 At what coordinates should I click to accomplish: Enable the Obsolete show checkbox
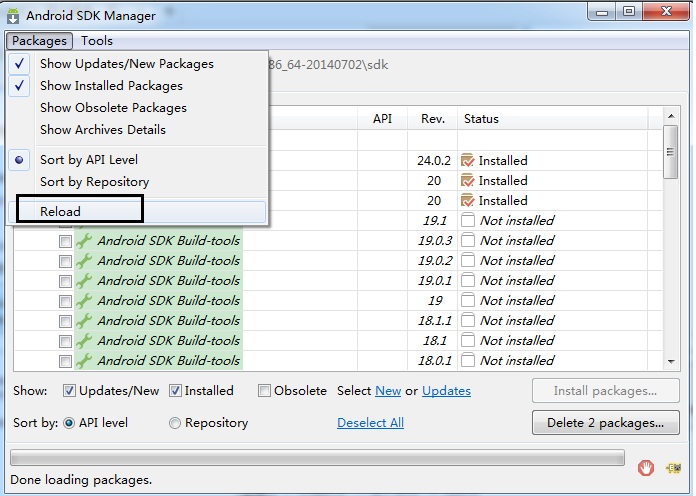(x=264, y=391)
